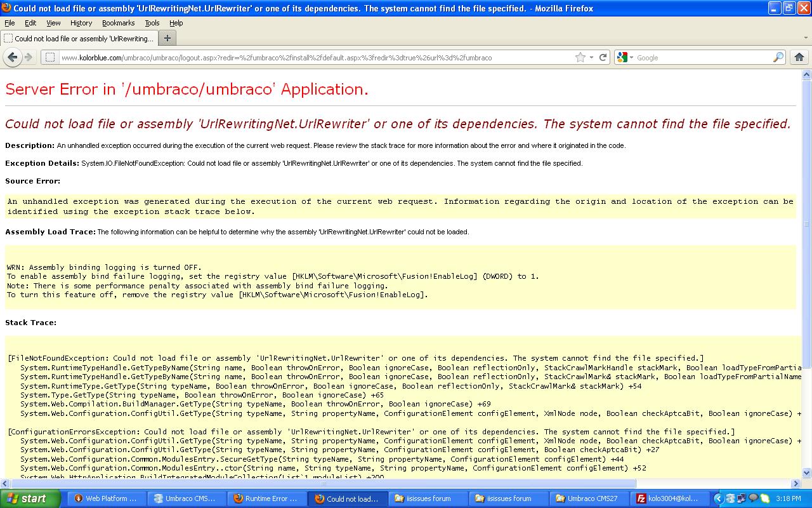The height and width of the screenshot is (508, 812).
Task: Click the horizontal scrollbar right arrow
Action: click(797, 483)
